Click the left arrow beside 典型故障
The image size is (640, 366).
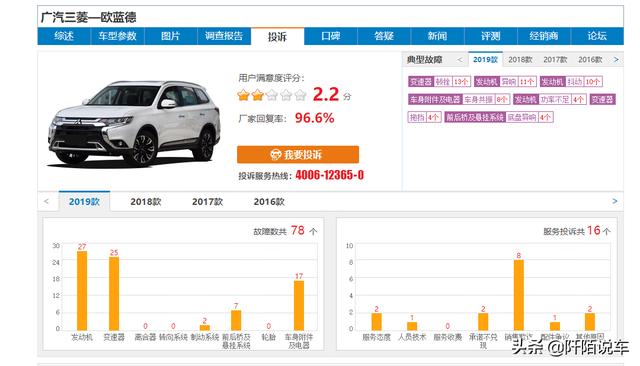point(460,60)
